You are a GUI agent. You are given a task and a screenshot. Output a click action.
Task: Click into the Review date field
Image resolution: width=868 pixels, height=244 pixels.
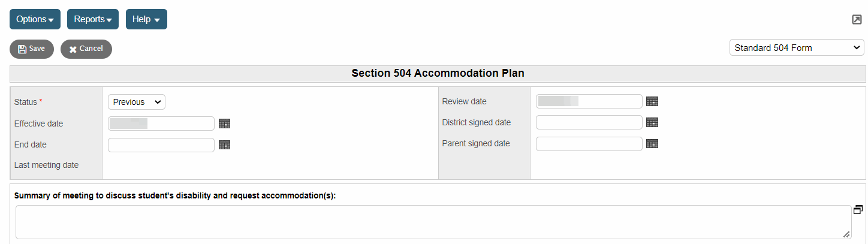[589, 101]
